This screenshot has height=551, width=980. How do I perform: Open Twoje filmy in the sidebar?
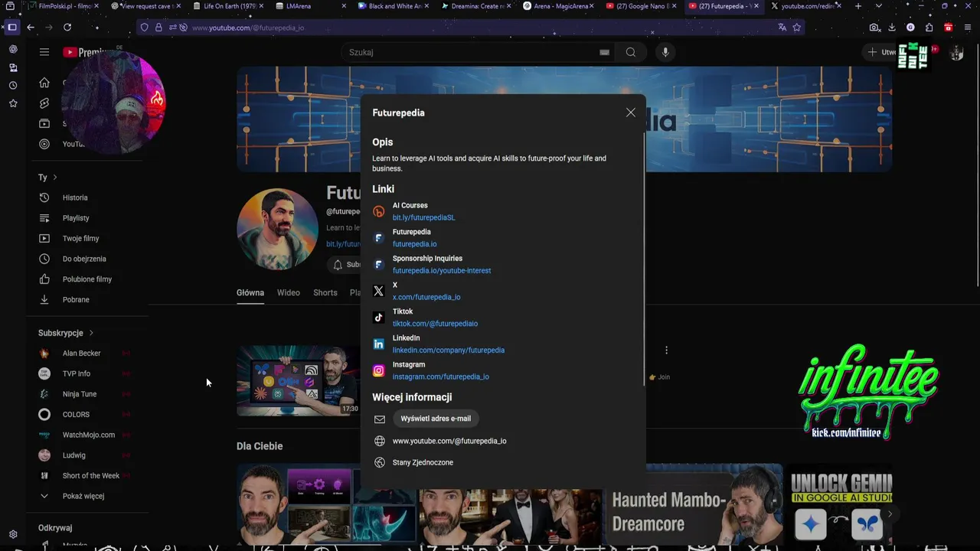(88, 238)
